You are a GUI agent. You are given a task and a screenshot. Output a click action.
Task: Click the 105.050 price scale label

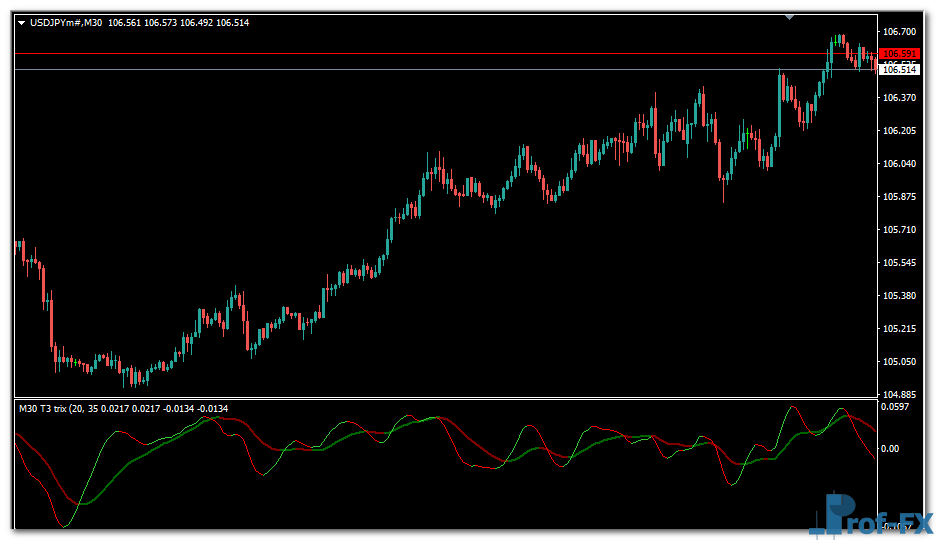point(899,362)
